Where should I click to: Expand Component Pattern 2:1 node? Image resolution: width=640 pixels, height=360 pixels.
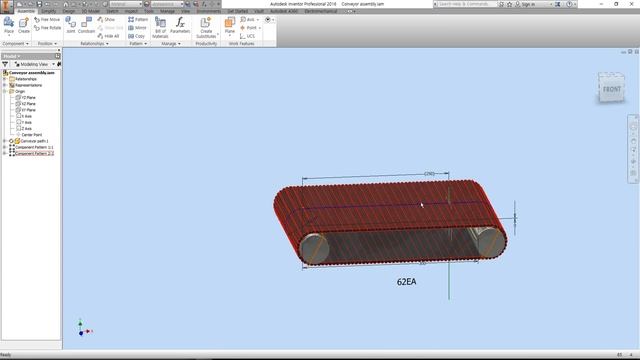tap(5, 153)
